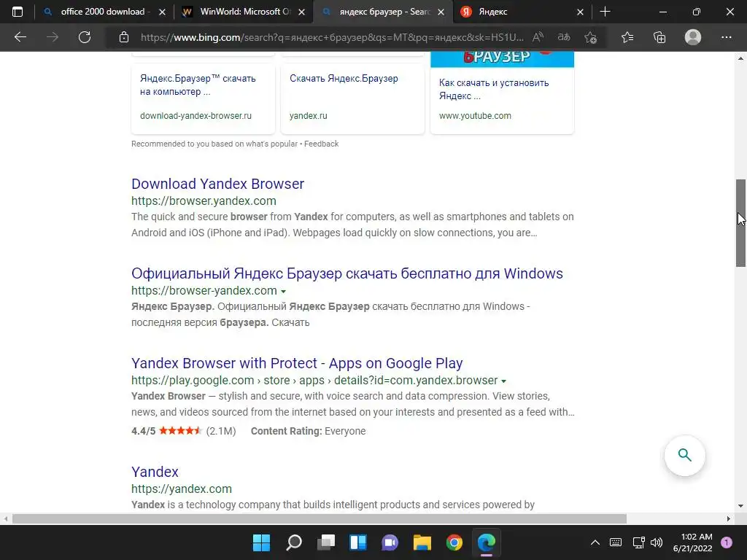Open Download Yandex Browser result

[217, 184]
